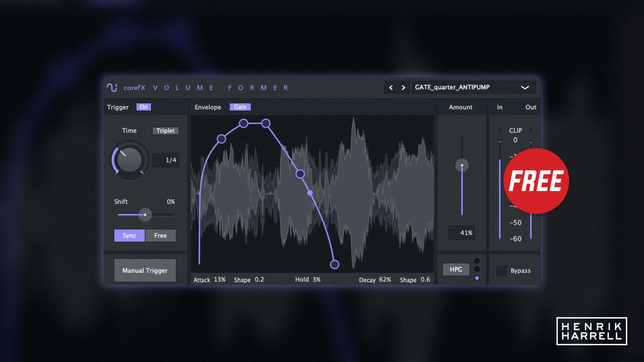Image resolution: width=644 pixels, height=362 pixels.
Task: Toggle the Trigger On switch
Action: pos(144,107)
